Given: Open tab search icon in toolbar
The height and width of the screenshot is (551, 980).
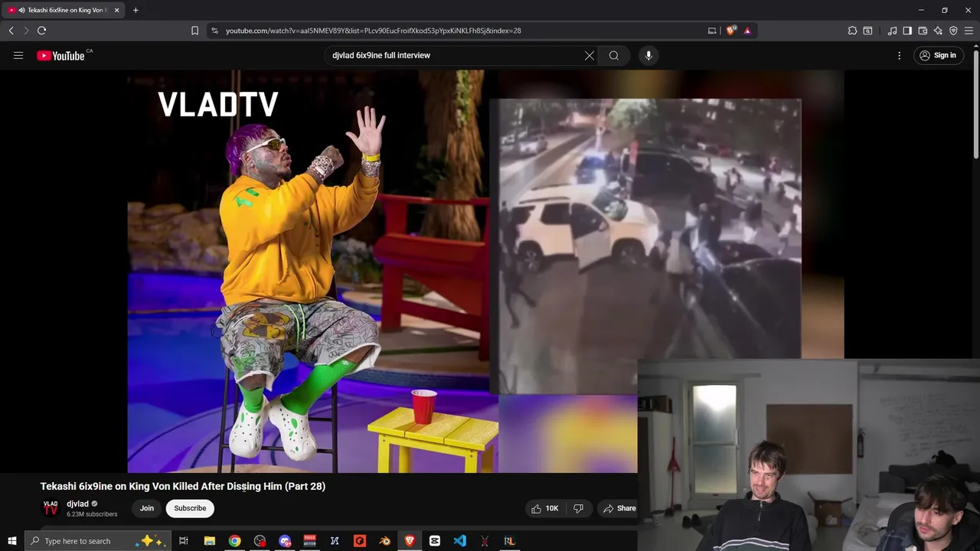Looking at the screenshot, I should point(867,31).
